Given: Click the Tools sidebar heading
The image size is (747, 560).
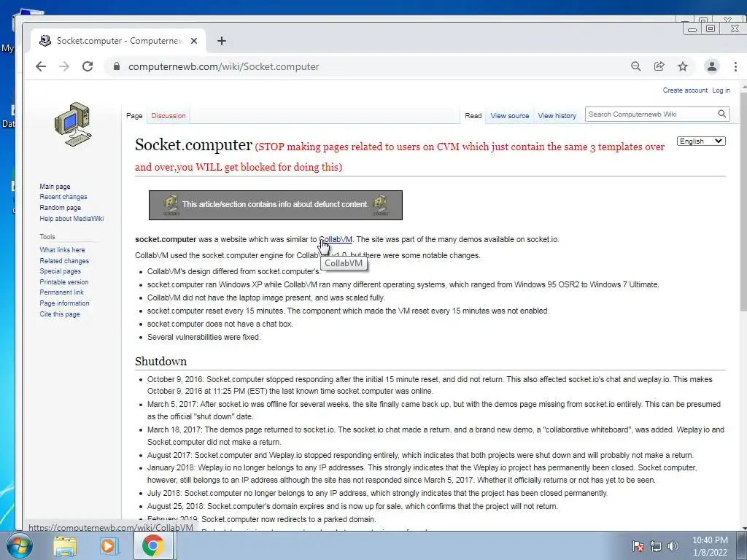Looking at the screenshot, I should [x=47, y=237].
